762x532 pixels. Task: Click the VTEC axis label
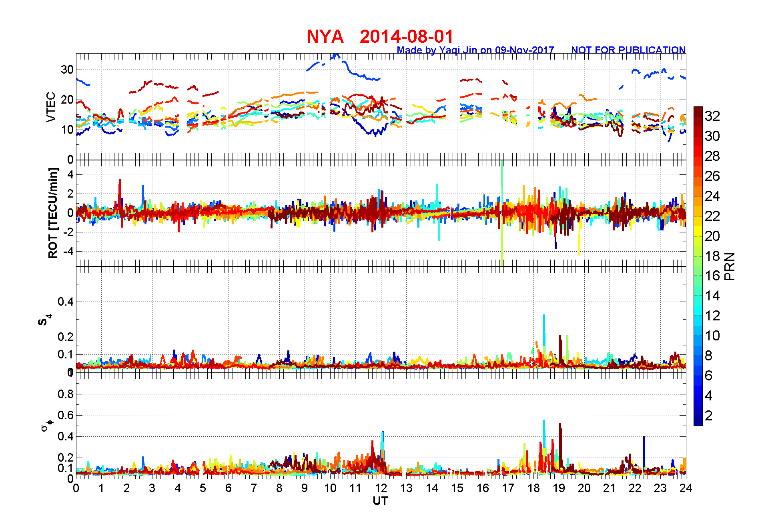coord(51,107)
